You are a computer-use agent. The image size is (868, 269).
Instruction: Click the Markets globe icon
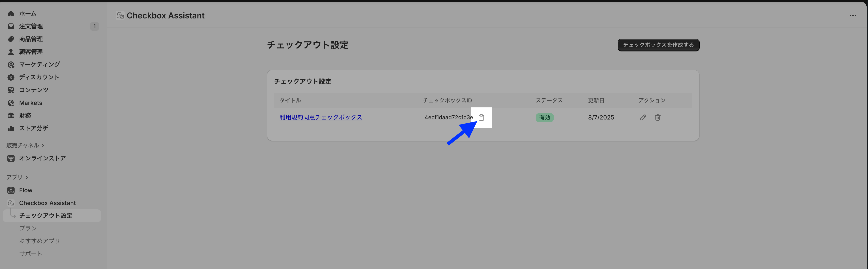coord(11,103)
